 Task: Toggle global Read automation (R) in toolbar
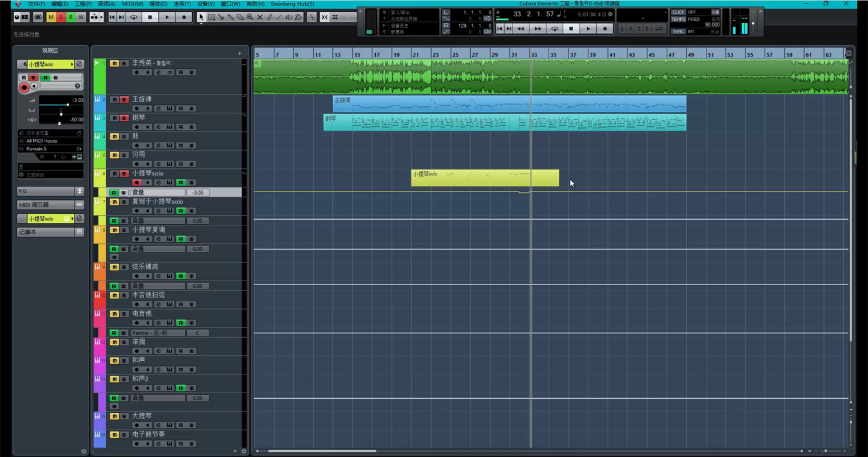tap(71, 17)
